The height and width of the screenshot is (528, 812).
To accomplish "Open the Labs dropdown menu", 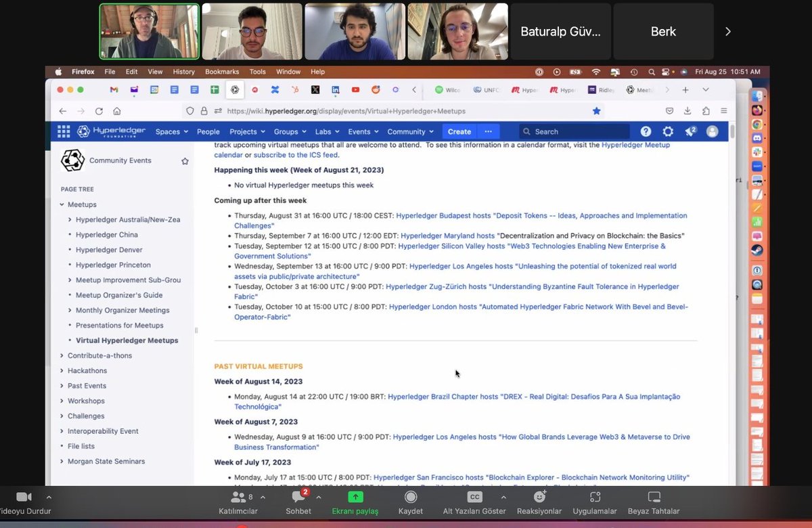I will (x=327, y=132).
